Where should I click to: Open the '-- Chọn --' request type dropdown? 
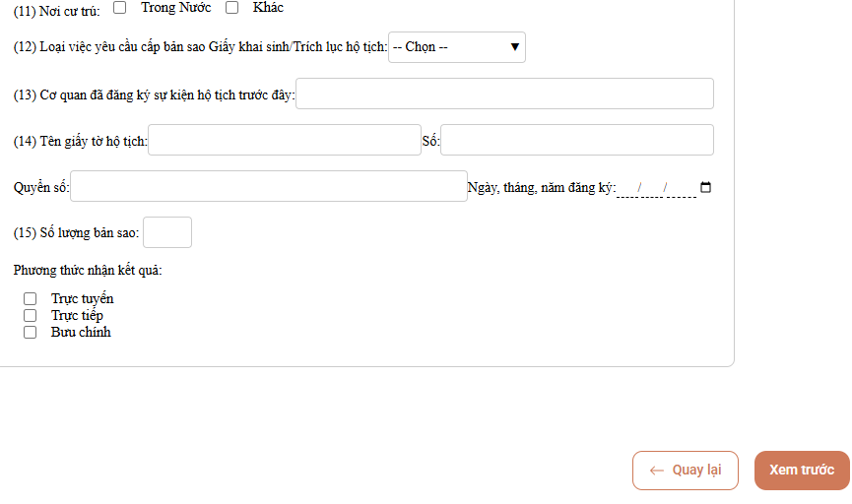(456, 47)
